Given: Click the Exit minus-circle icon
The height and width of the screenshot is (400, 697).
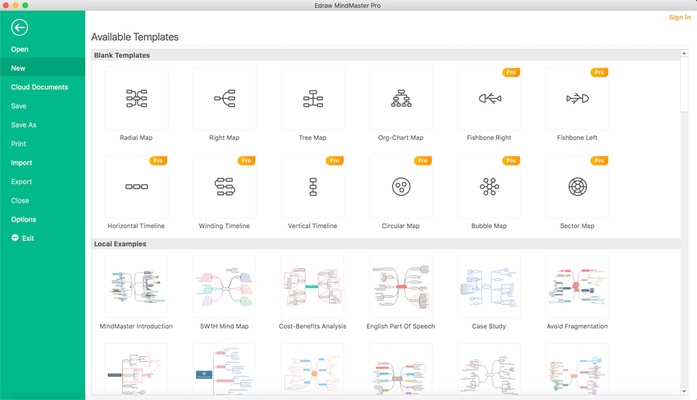Looking at the screenshot, I should click(x=15, y=238).
